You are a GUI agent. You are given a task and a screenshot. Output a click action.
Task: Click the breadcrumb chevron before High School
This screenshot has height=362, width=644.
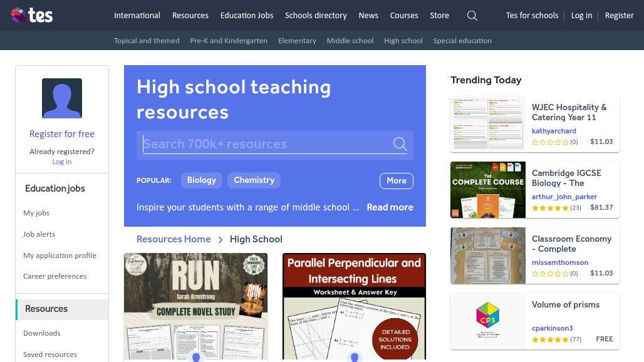click(220, 240)
